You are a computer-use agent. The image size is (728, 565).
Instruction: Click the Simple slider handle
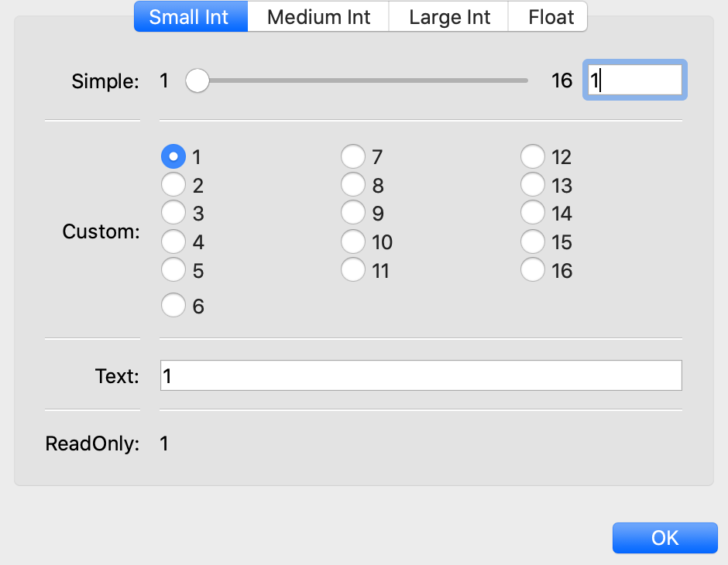[x=197, y=80]
